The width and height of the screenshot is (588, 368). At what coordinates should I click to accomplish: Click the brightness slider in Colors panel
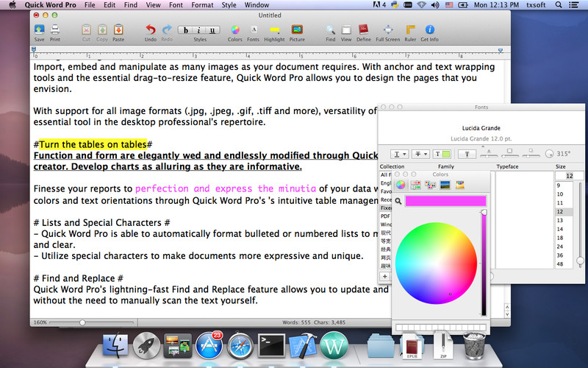[484, 263]
